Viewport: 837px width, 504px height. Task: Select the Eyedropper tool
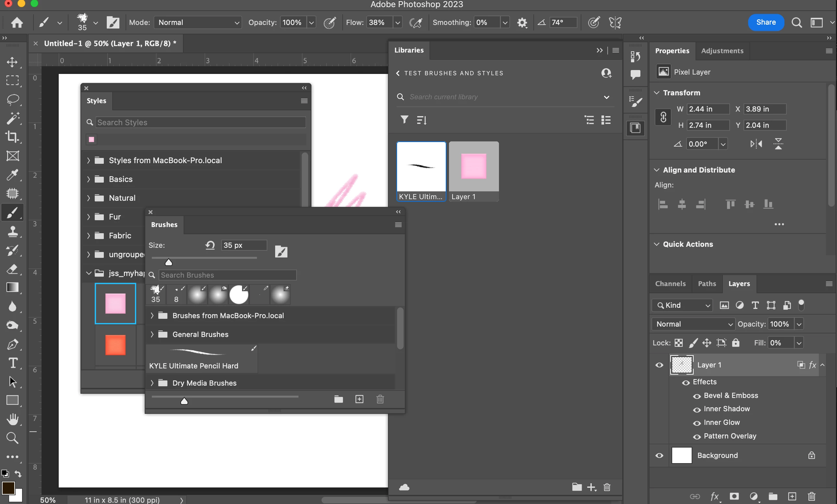(x=13, y=175)
